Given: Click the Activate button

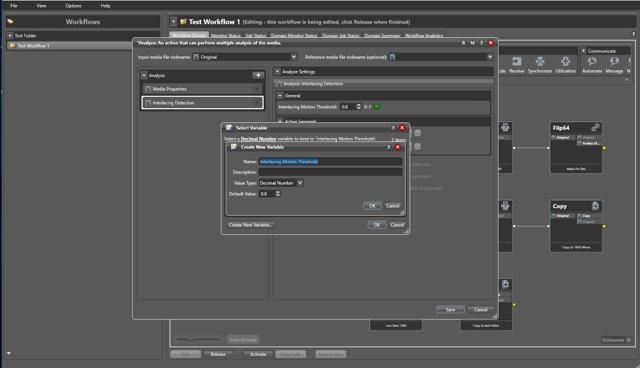Looking at the screenshot, I should (x=258, y=354).
